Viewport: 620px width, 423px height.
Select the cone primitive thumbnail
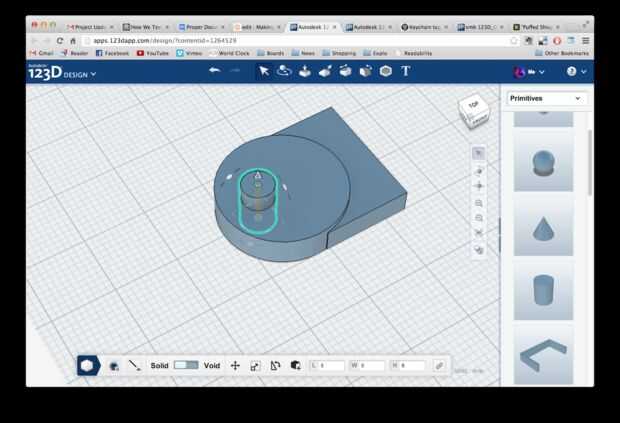pos(543,224)
